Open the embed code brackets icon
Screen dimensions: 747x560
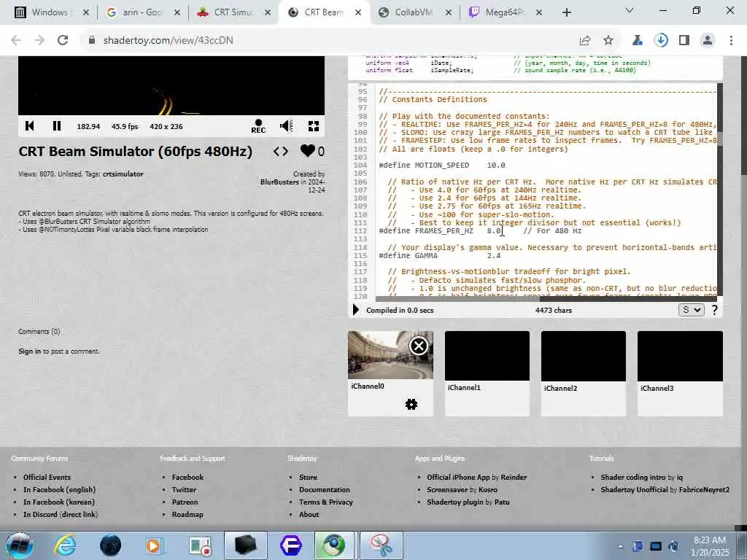[x=281, y=152]
